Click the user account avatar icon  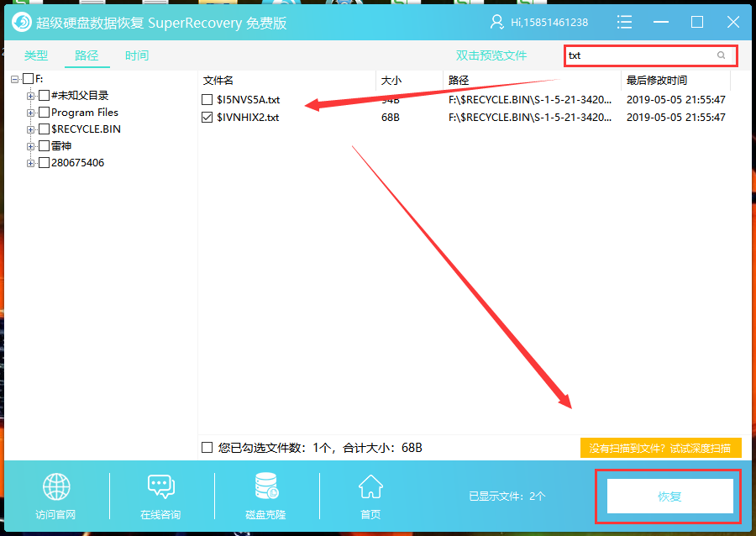tap(496, 22)
